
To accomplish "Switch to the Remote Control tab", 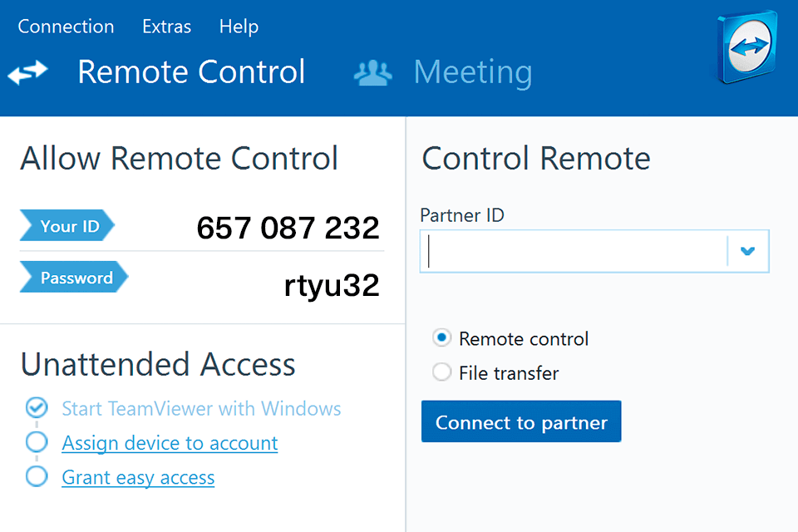I will (x=191, y=72).
